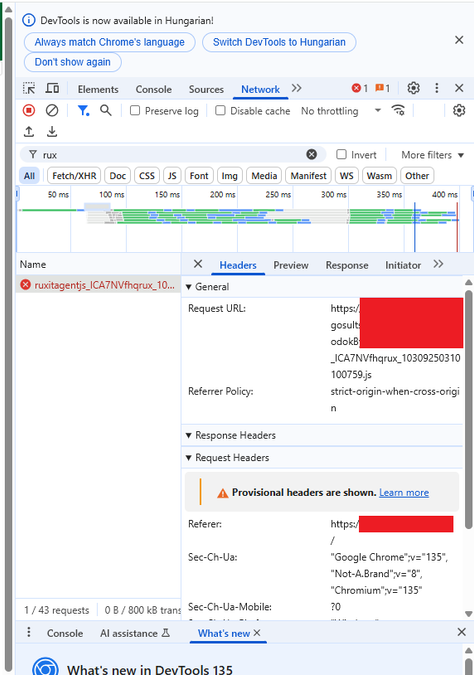Show the red error count indicator
The width and height of the screenshot is (474, 675).
point(360,88)
